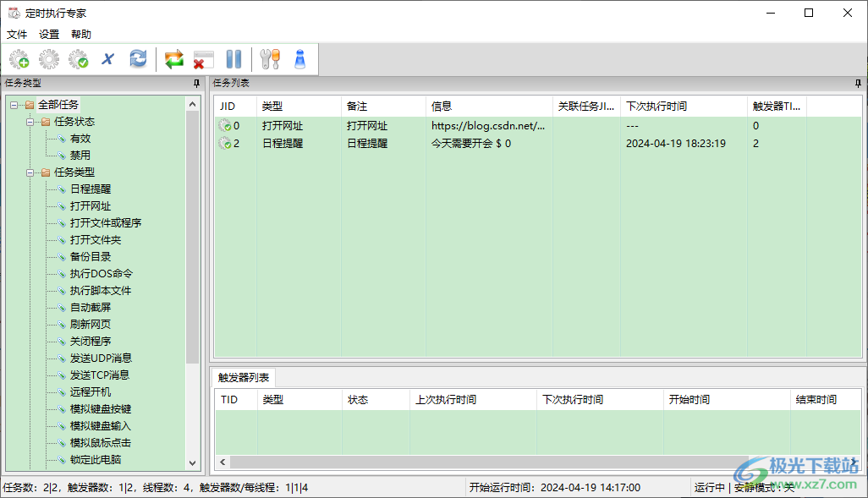
Task: Toggle the pushpin on 任务列表 panel
Action: pos(858,83)
